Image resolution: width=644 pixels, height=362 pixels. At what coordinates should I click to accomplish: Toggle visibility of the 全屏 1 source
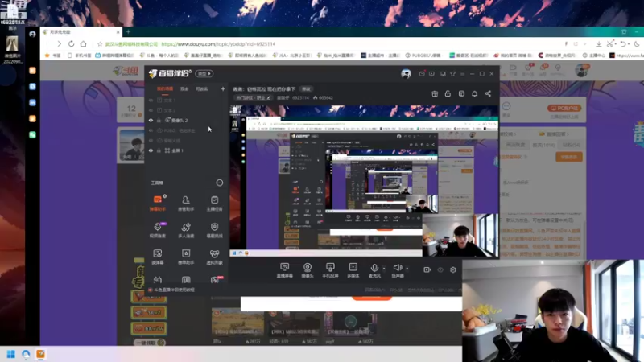(x=151, y=150)
